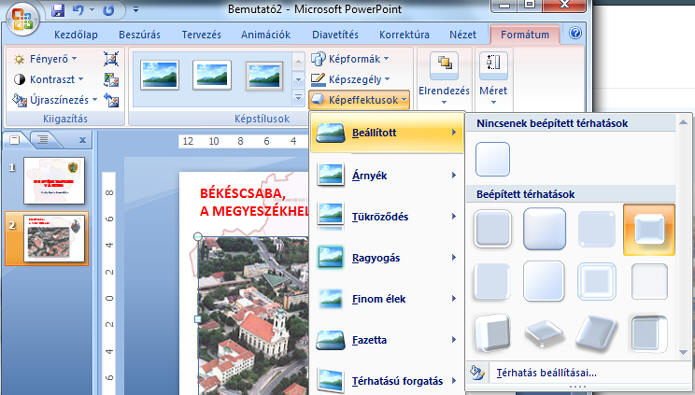The width and height of the screenshot is (695, 395).
Task: Close the slides pane with the x
Action: (x=82, y=140)
